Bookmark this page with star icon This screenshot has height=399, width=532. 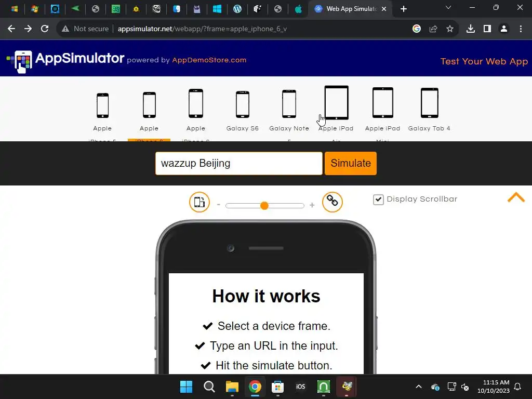click(x=450, y=29)
